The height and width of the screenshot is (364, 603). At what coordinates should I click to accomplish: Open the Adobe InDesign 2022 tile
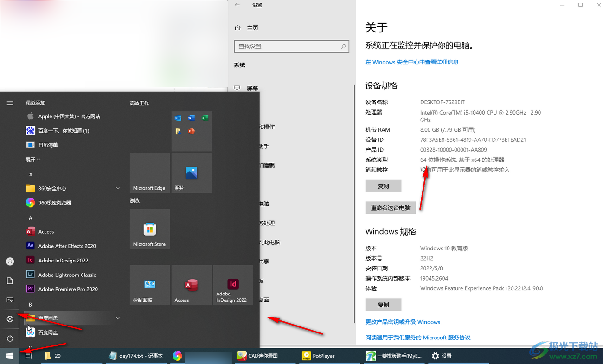(233, 285)
